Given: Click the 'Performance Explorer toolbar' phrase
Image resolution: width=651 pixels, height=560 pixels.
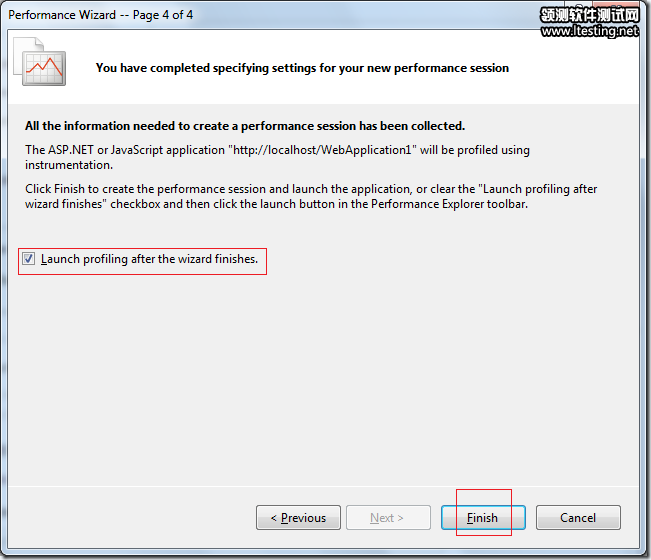Looking at the screenshot, I should [449, 204].
